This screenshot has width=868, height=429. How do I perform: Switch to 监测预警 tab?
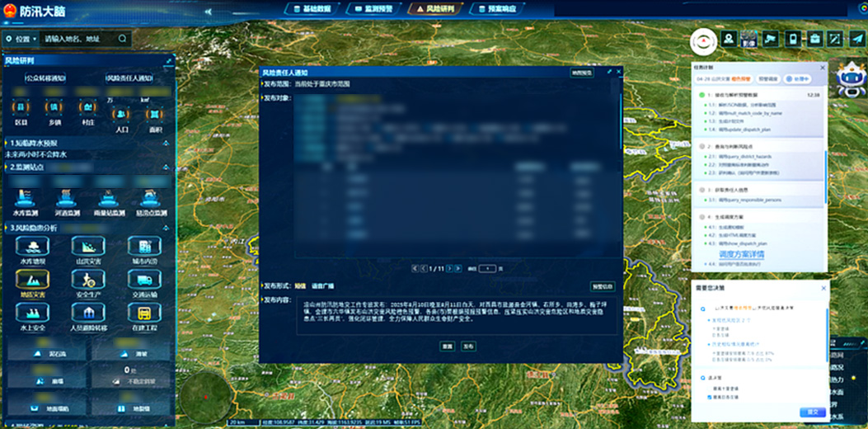point(373,9)
